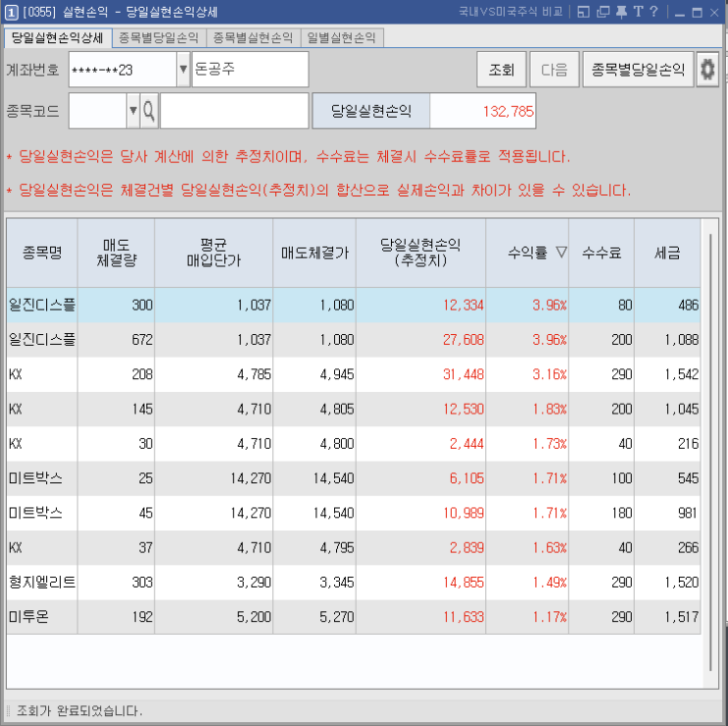Click average price 5,200
The width and height of the screenshot is (728, 726).
[254, 617]
